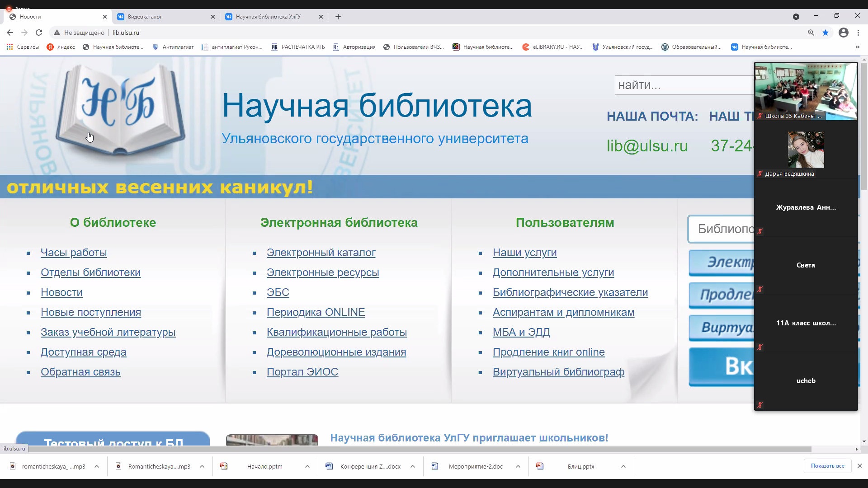Open Научная библиотека УлГУ приглашает школьников headline

tap(469, 438)
